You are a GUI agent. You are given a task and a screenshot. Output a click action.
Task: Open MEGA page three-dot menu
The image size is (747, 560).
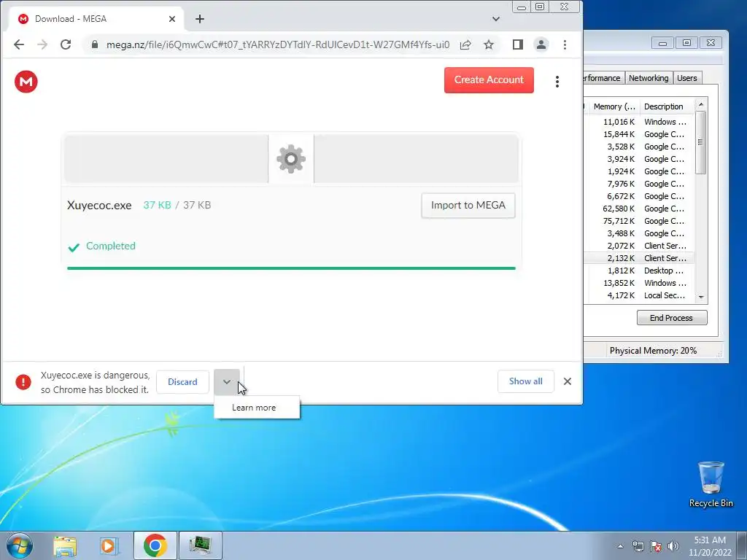[x=557, y=82]
